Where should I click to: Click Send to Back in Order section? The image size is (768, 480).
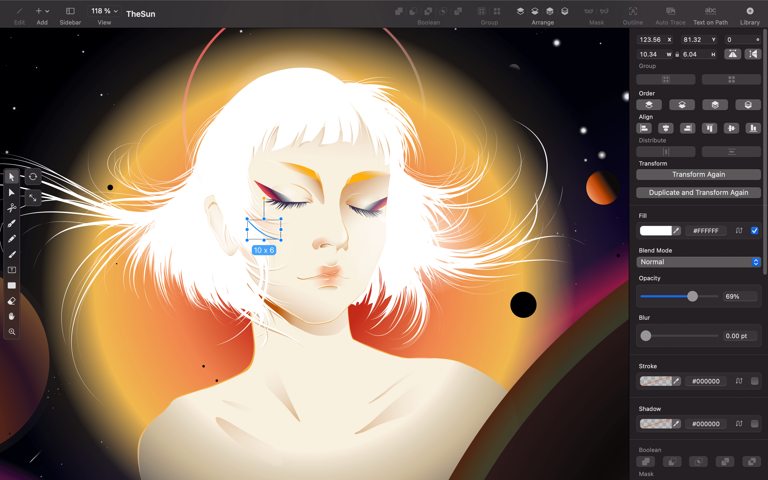click(x=748, y=105)
